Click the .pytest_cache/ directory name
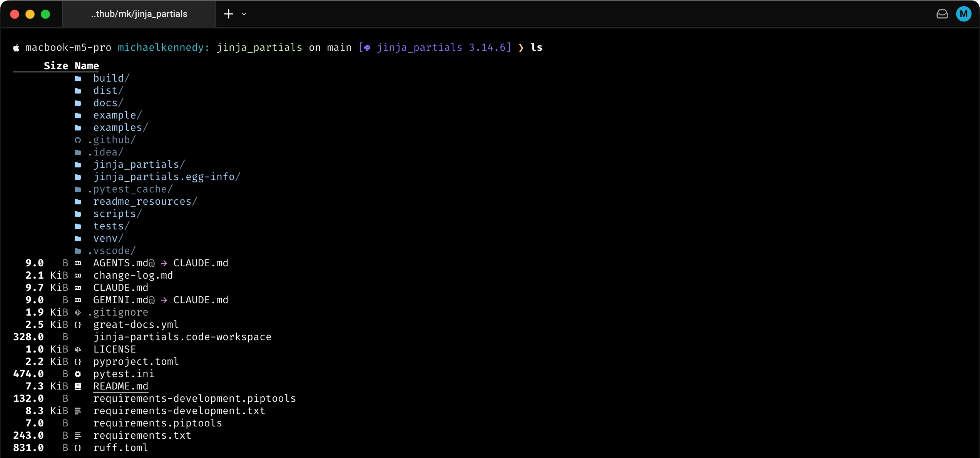980x458 pixels. [x=130, y=189]
